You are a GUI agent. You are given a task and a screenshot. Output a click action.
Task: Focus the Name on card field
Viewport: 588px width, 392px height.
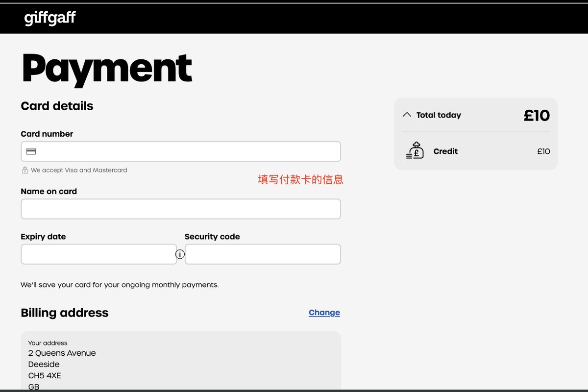tap(181, 209)
